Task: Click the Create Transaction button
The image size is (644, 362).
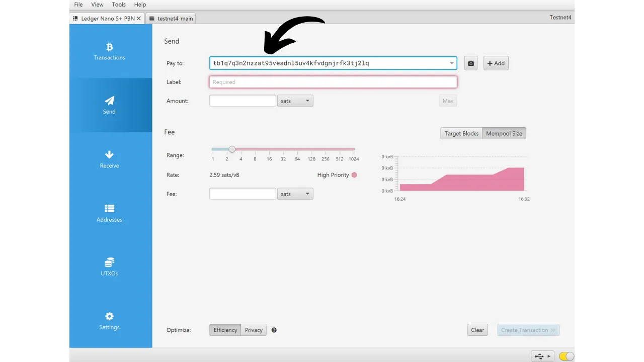Action: (528, 330)
